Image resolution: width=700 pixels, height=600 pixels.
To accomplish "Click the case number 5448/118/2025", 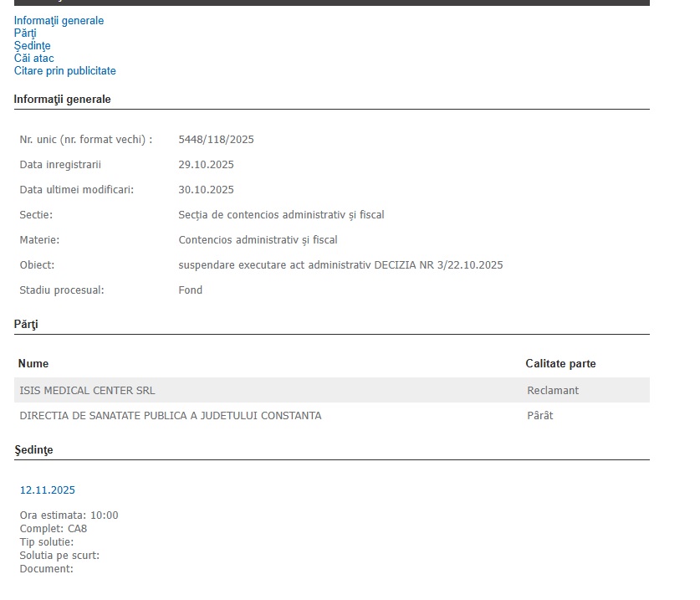I will tap(216, 140).
